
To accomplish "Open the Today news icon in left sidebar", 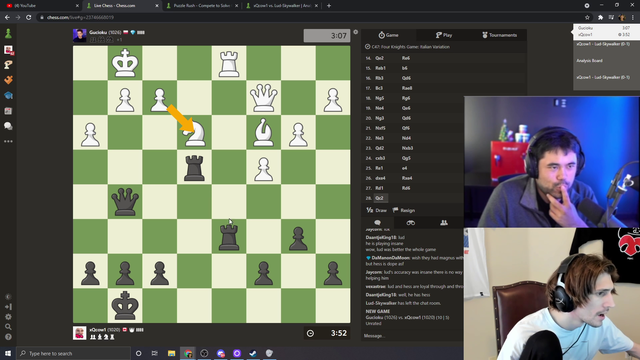I will 8,111.
